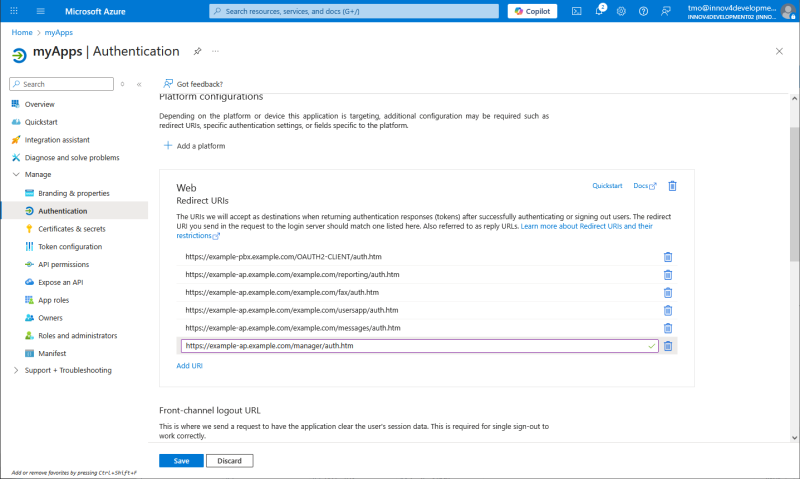This screenshot has height=479, width=800.
Task: Go to API permissions page
Action: [x=63, y=265]
